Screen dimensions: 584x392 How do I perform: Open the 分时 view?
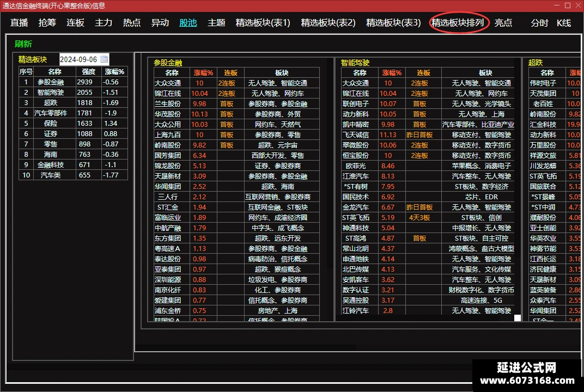(x=539, y=23)
